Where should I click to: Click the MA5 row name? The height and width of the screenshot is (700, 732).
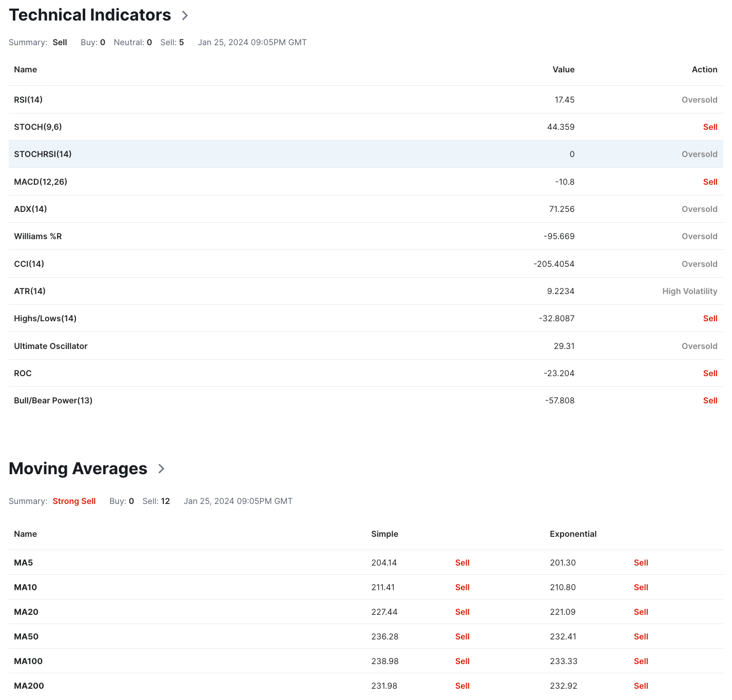[x=24, y=562]
